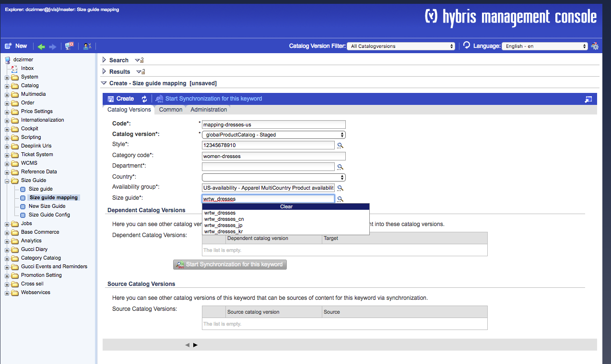The image size is (611, 364).
Task: Switch to the Catalog Versions tab
Action: point(129,110)
